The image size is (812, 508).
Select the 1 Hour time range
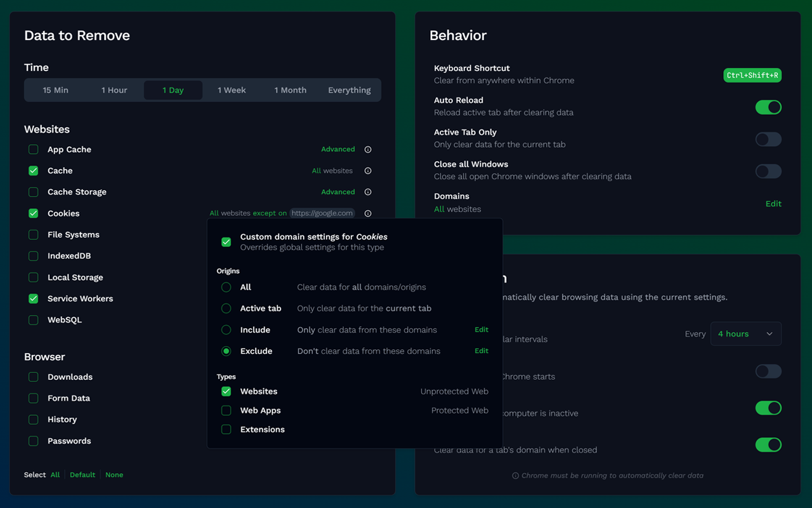[x=114, y=90]
